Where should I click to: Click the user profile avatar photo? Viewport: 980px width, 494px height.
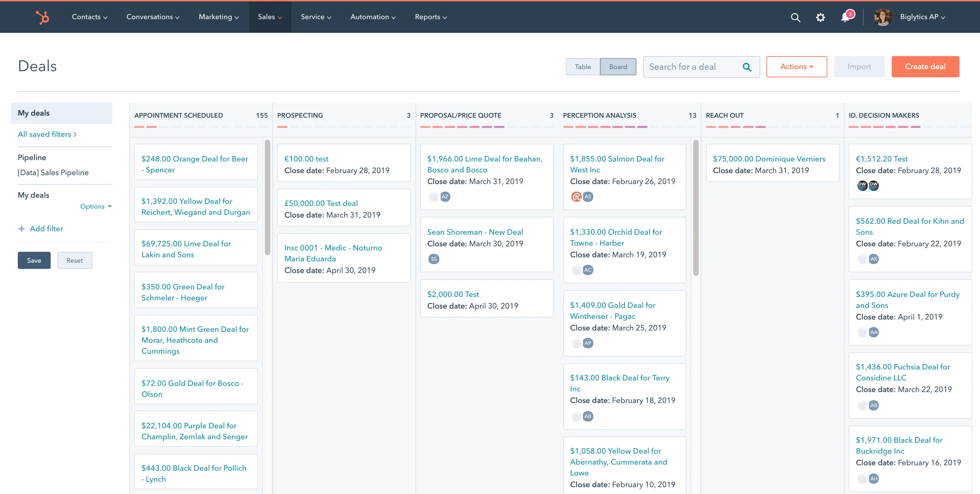click(882, 17)
